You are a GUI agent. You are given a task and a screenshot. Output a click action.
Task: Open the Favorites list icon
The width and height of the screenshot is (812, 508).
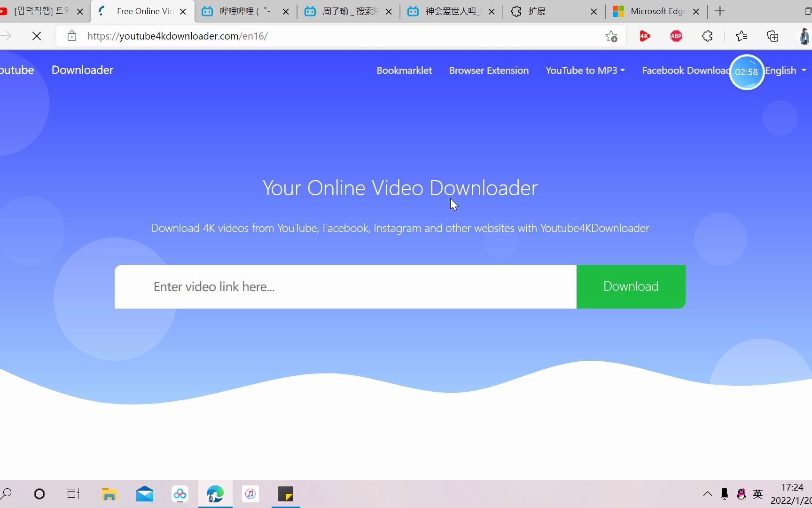click(x=742, y=36)
